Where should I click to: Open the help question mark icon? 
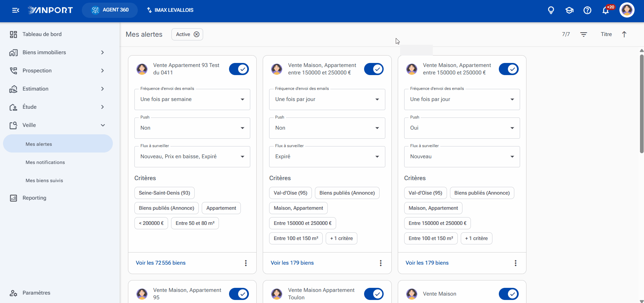pos(587,10)
